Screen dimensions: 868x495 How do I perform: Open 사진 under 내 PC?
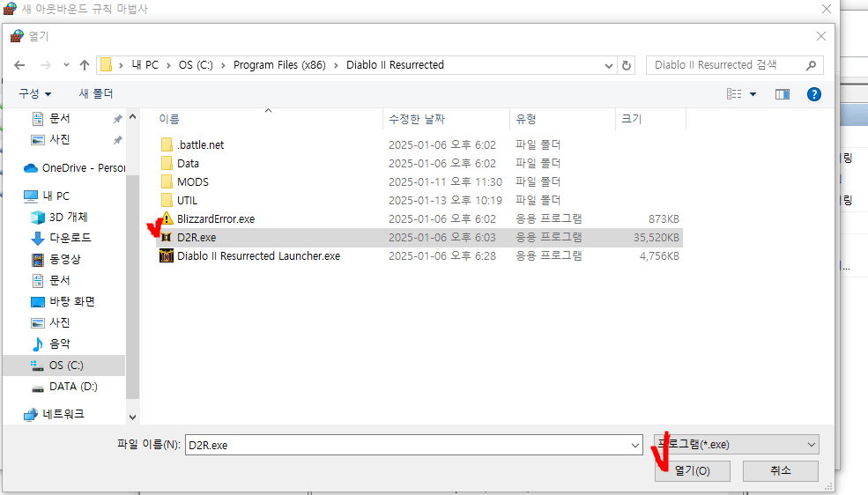[51, 322]
